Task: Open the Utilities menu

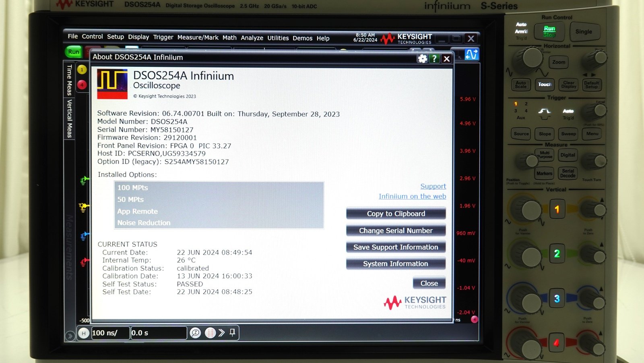Action: [x=278, y=38]
